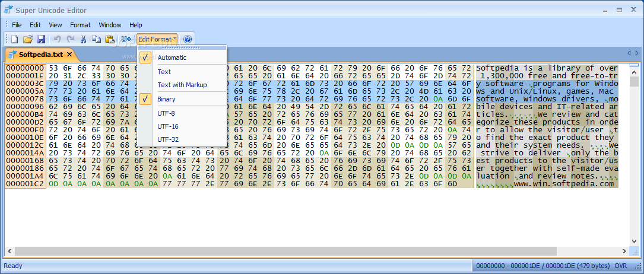Click the text 'www.win.softpedia.com'
Screen dimensions: 644x274
click(563, 184)
